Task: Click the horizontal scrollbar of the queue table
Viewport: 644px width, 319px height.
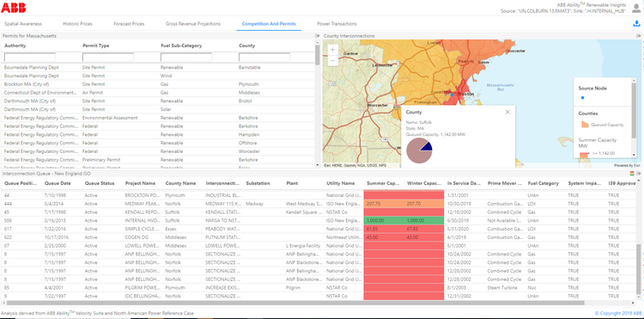Action: 294,303
